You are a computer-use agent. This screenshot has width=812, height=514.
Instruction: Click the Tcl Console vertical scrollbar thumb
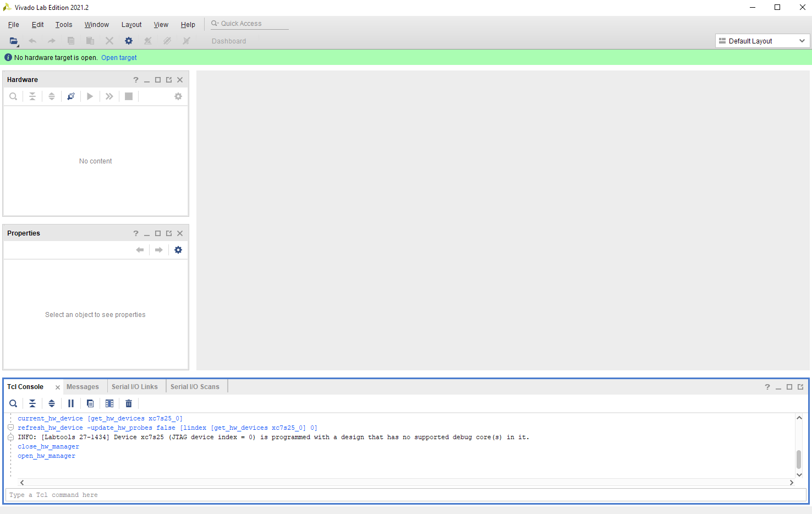[799, 459]
